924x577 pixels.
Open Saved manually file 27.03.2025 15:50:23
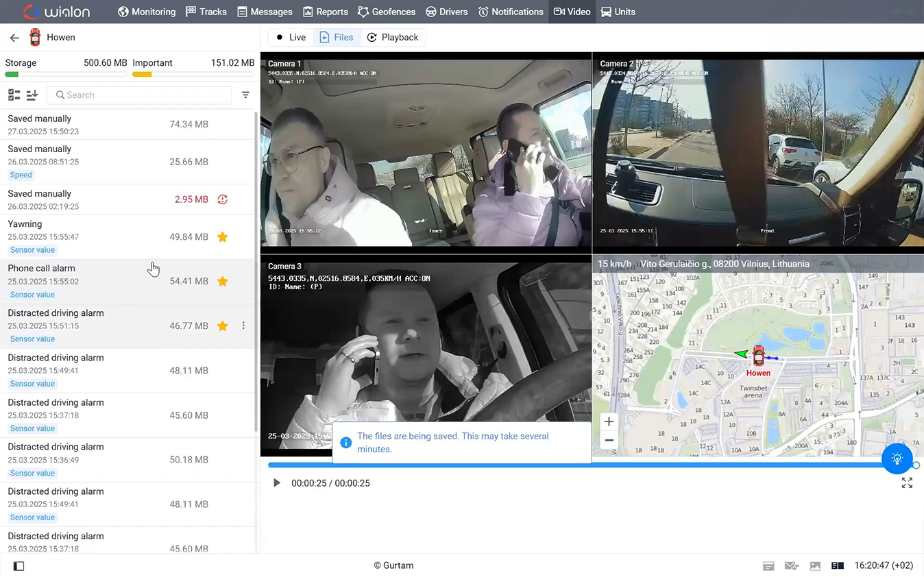point(127,125)
